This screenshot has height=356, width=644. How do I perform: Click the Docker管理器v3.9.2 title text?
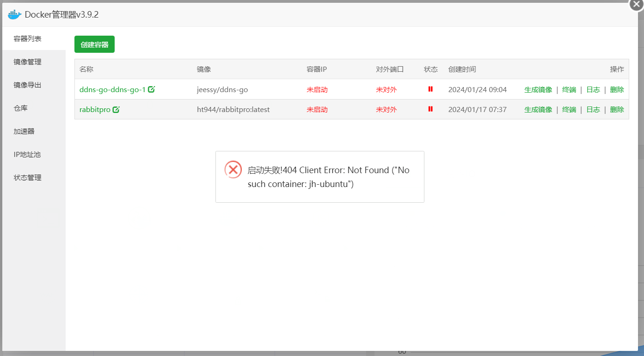click(x=61, y=14)
